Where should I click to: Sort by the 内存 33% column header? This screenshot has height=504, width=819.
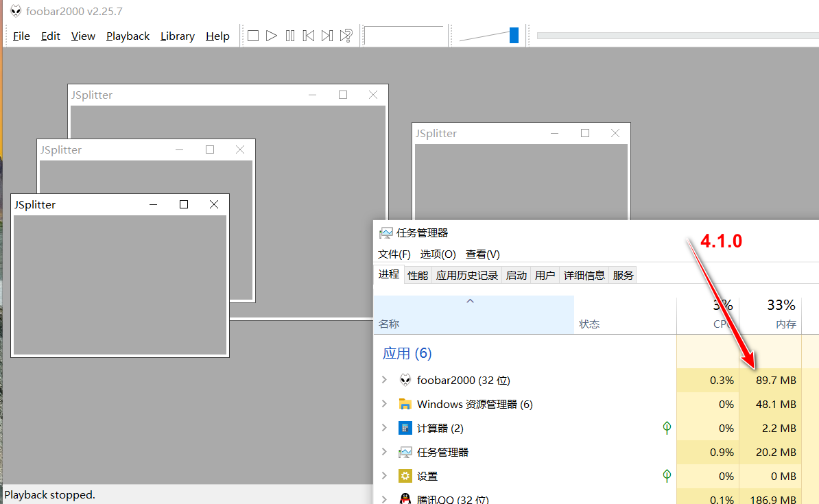pos(770,315)
